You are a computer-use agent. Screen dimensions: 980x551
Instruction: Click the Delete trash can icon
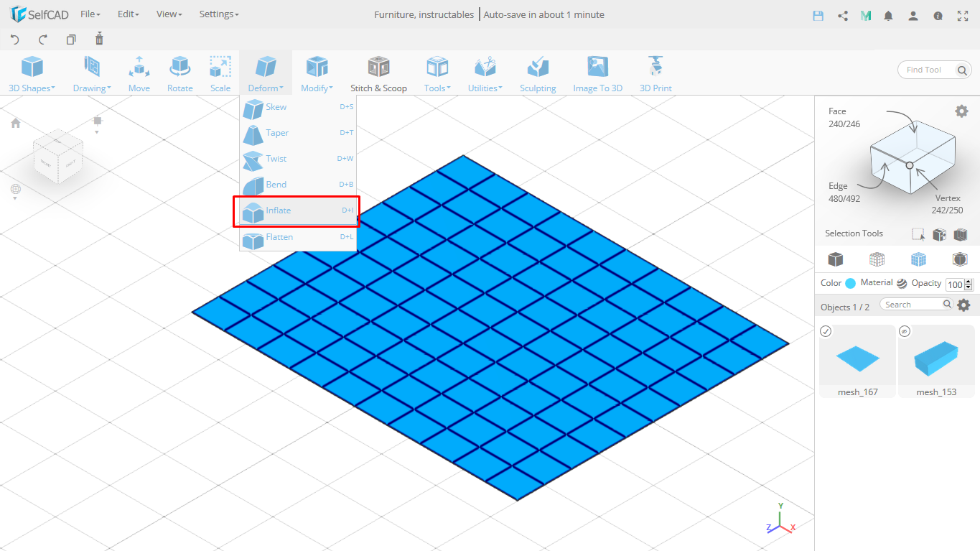click(99, 39)
